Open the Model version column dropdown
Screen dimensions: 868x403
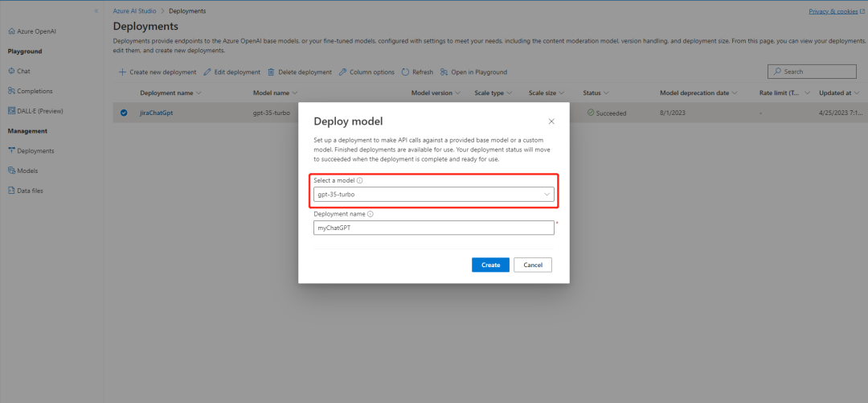458,93
